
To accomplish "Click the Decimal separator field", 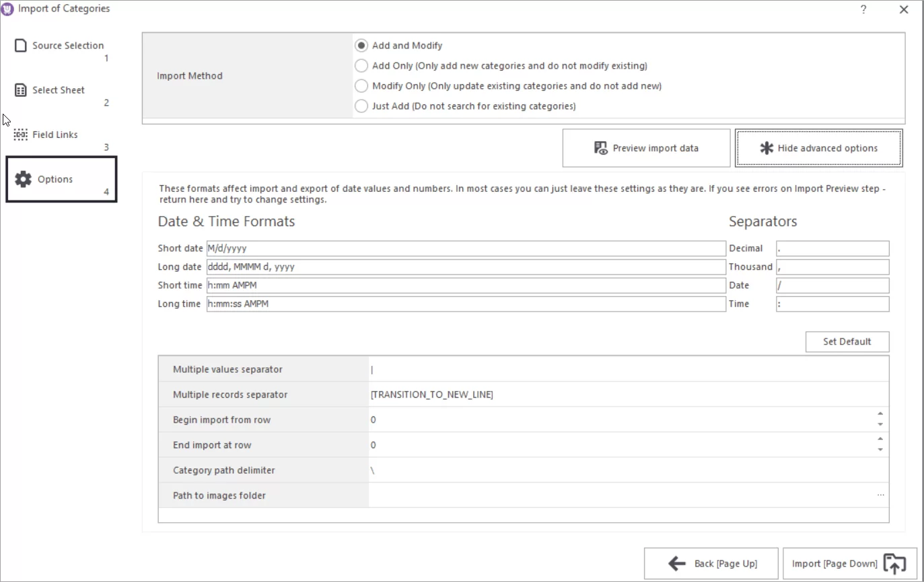I will tap(832, 248).
